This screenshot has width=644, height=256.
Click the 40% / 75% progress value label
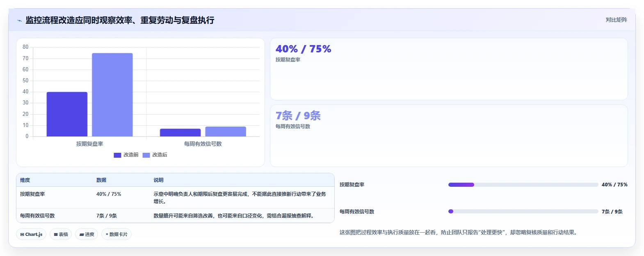[x=614, y=185]
